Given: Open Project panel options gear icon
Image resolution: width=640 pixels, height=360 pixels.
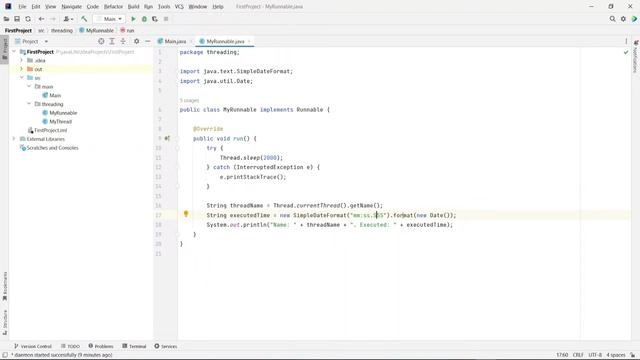Looking at the screenshot, I should click(x=137, y=41).
